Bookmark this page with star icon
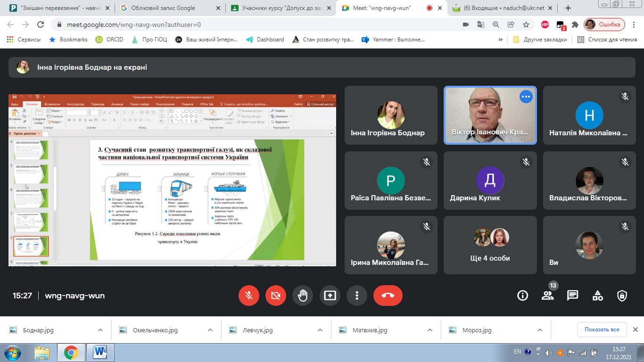The width and height of the screenshot is (644, 362). pyautogui.click(x=526, y=25)
